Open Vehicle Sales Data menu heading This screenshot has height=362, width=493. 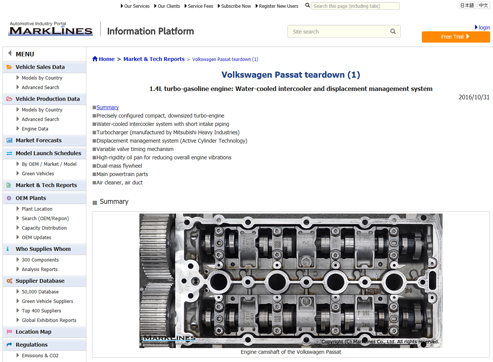coord(40,67)
